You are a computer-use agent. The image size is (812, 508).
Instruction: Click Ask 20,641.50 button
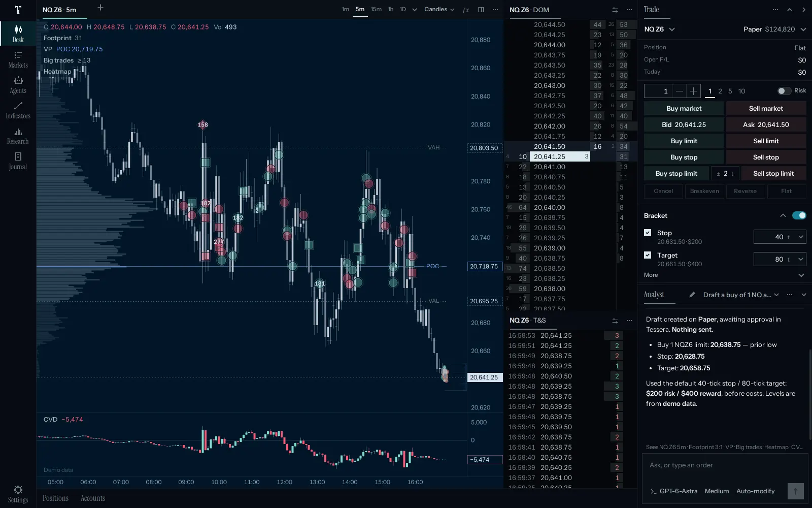[766, 124]
